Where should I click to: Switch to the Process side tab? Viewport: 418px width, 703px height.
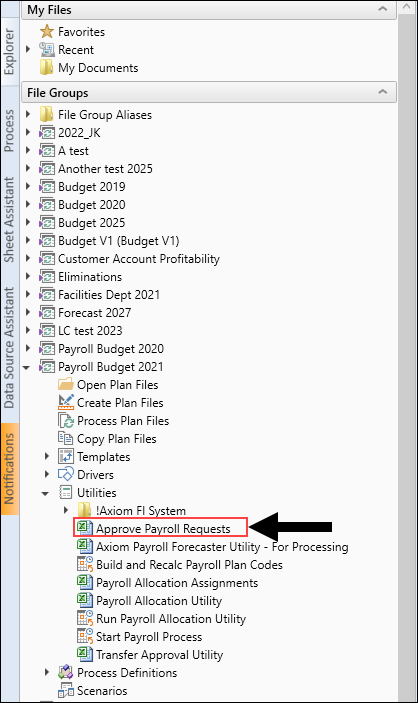tap(9, 130)
